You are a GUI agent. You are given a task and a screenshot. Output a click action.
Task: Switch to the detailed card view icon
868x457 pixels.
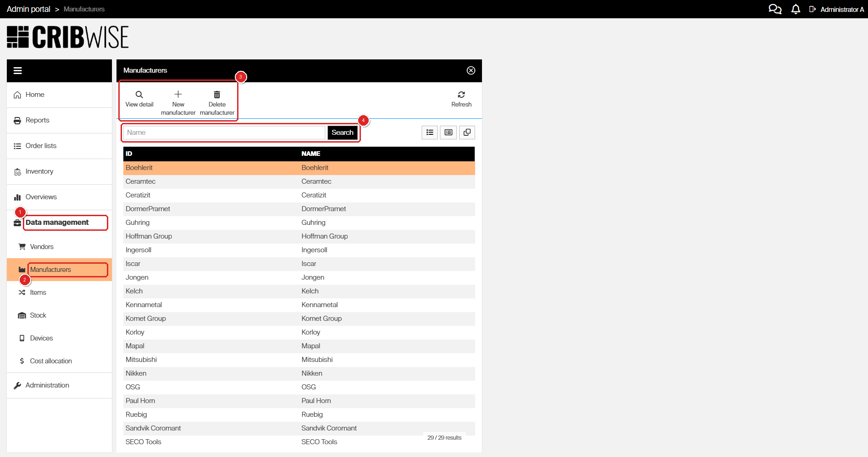point(449,133)
